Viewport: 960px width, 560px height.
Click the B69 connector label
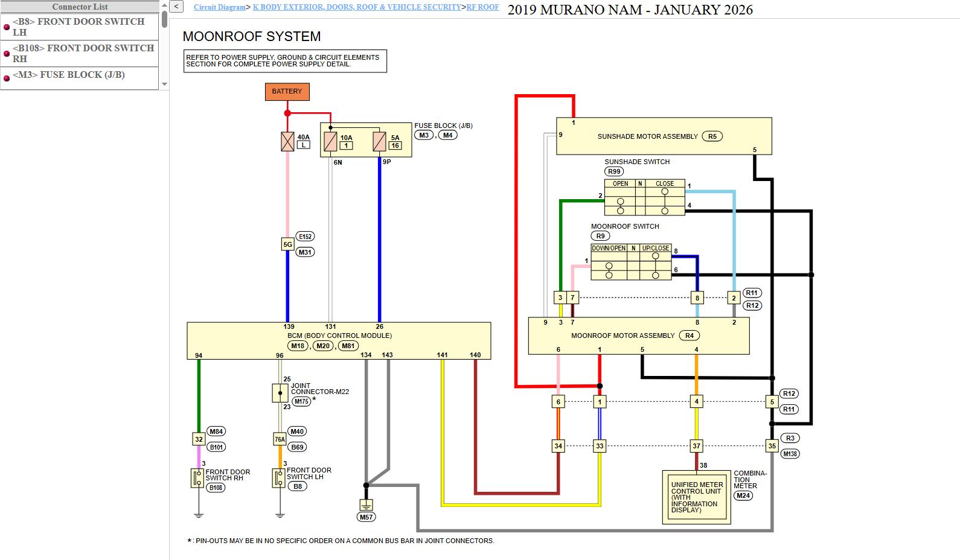tap(297, 447)
